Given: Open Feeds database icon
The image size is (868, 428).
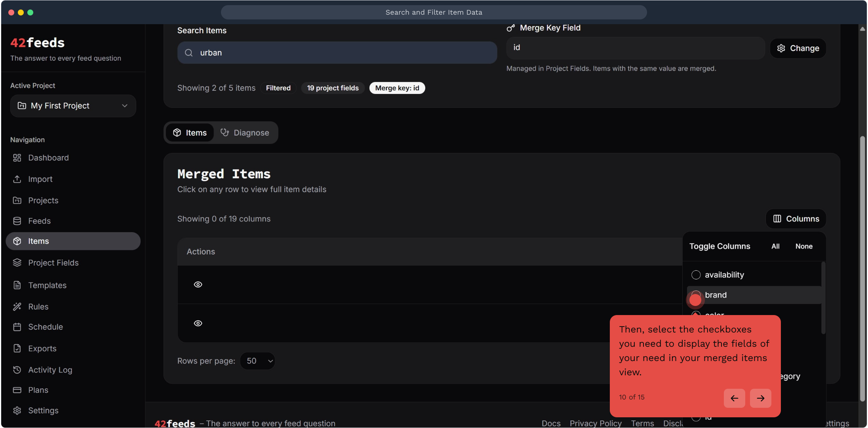Looking at the screenshot, I should point(17,221).
